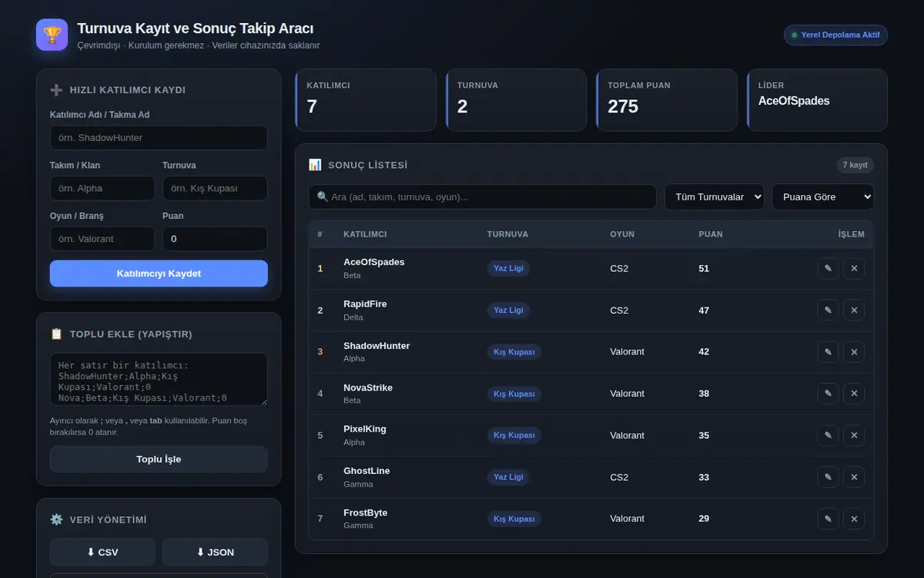Viewport: 924px width, 578px height.
Task: Edit the FrostByte result
Action: tap(828, 519)
